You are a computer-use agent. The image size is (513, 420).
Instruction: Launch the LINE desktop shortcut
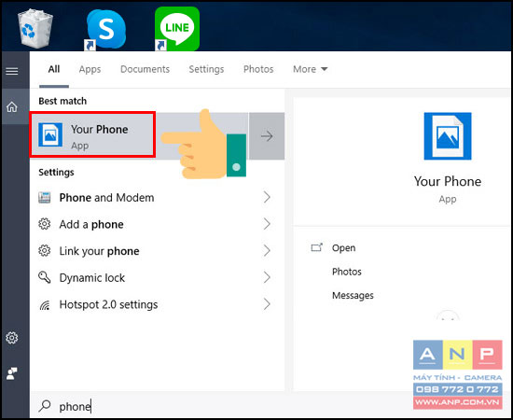(x=177, y=29)
